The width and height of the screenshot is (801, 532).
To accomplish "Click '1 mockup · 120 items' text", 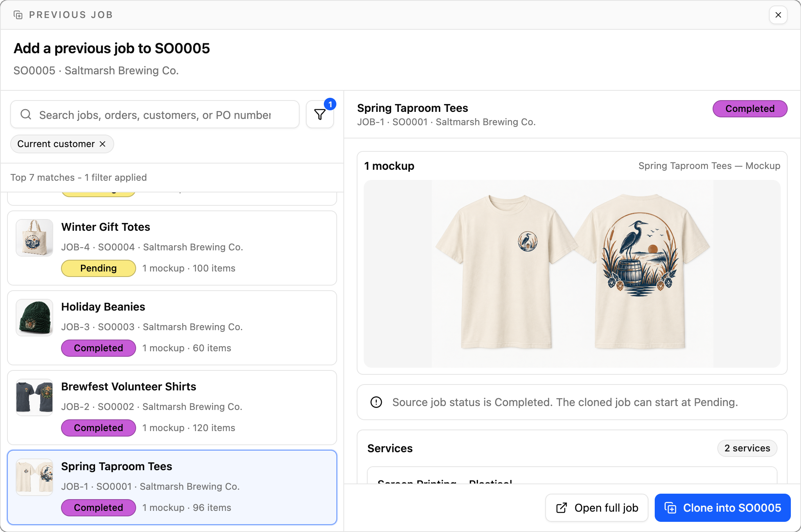I will [x=189, y=428].
